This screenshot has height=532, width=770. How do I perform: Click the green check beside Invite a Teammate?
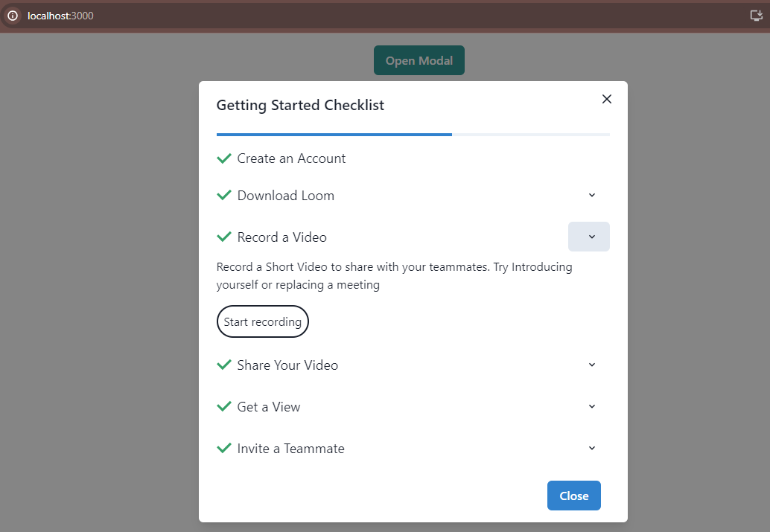[x=224, y=448]
